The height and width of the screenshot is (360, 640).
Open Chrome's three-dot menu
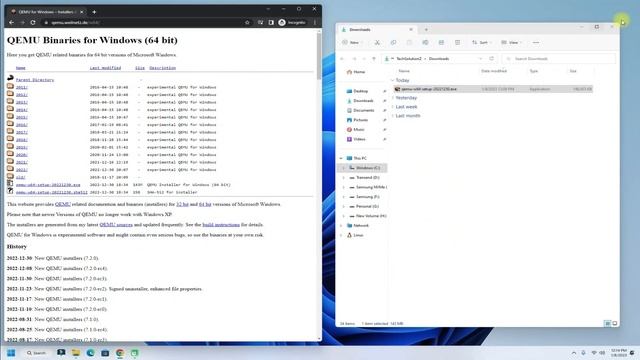[x=315, y=22]
